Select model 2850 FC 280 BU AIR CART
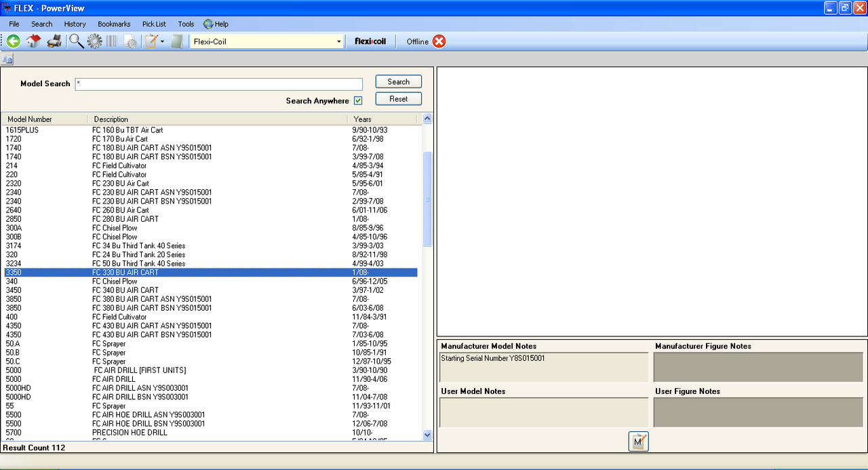 [x=210, y=219]
